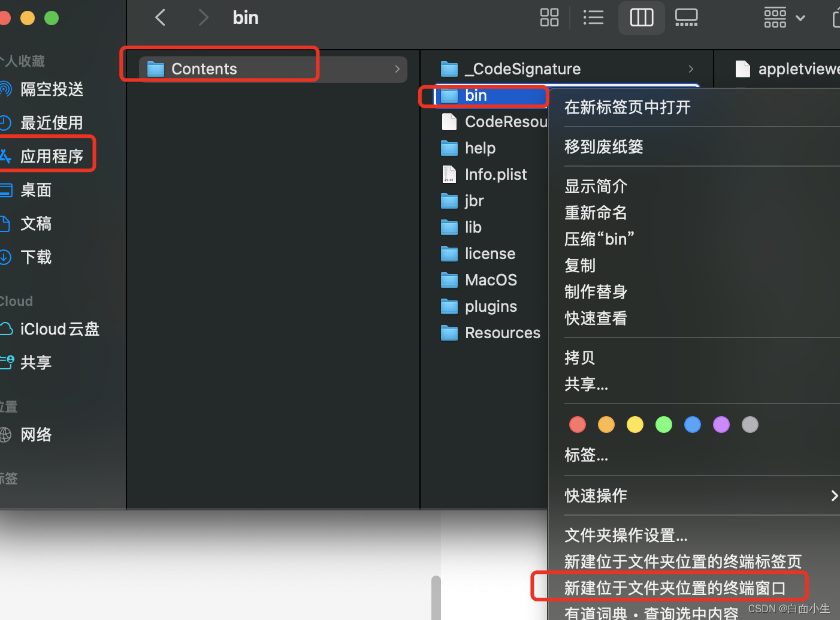Select the Contents folder
The width and height of the screenshot is (840, 620).
[273, 69]
